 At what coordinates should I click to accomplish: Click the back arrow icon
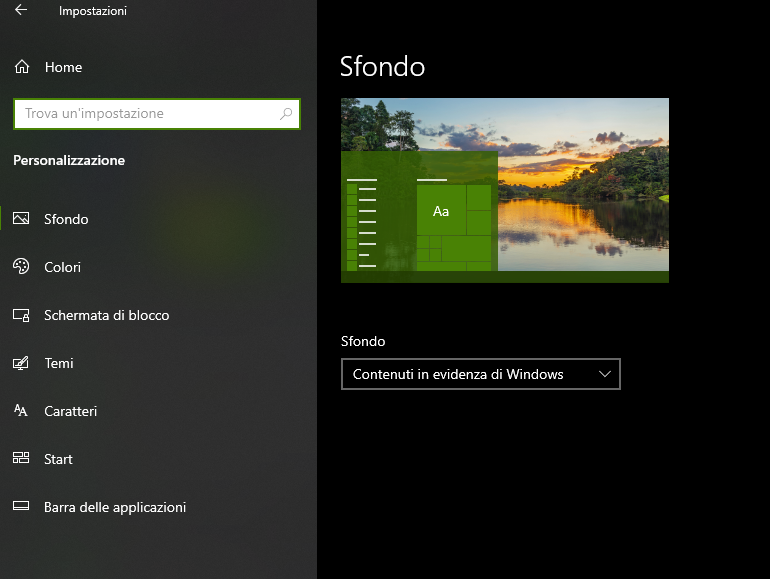(21, 9)
